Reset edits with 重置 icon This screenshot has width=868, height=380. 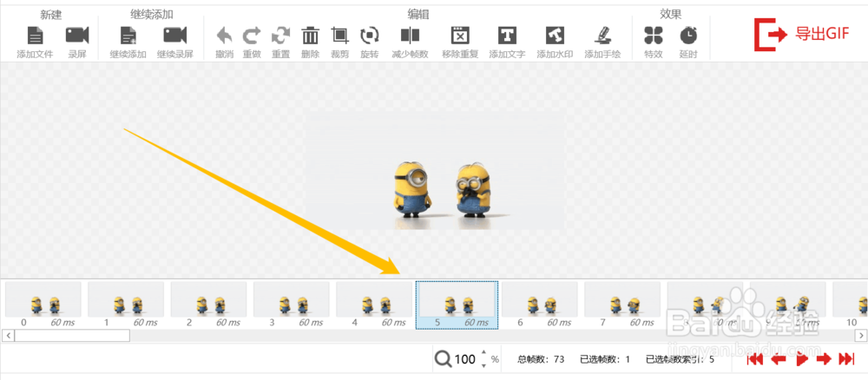pyautogui.click(x=280, y=36)
